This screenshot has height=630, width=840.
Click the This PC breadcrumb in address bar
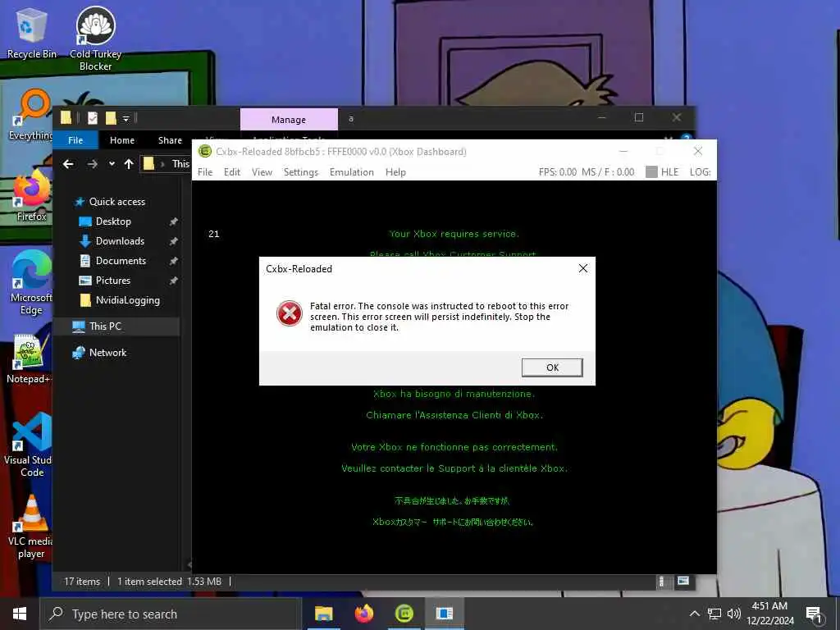click(180, 164)
